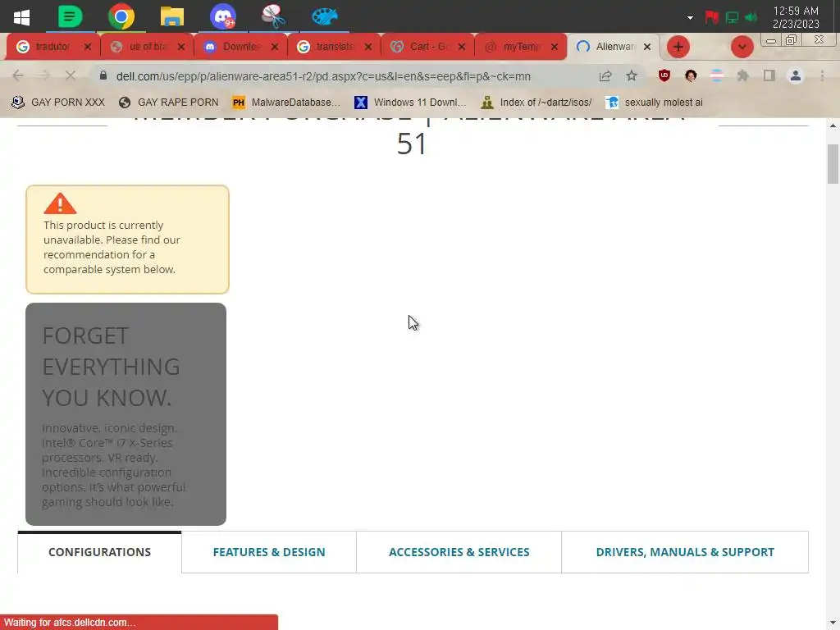Viewport: 840px width, 630px height.
Task: Open the tab search dropdown
Action: [x=742, y=47]
